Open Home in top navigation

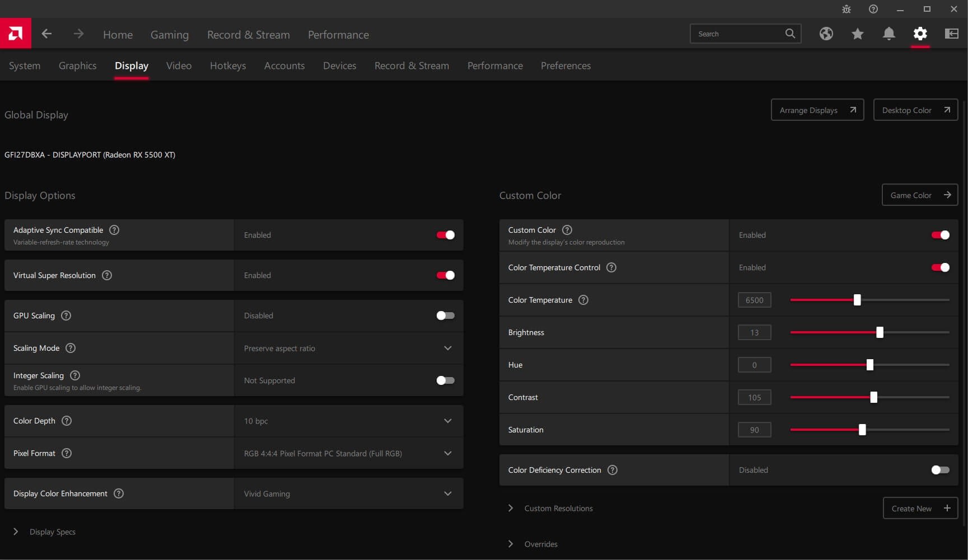point(118,34)
